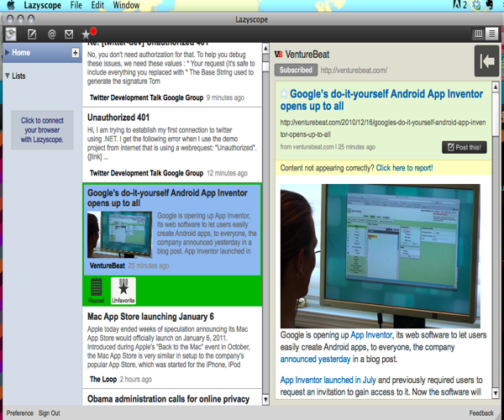Viewport: 504px width, 420px height.
Task: Open the Window menu
Action: tap(126, 5)
